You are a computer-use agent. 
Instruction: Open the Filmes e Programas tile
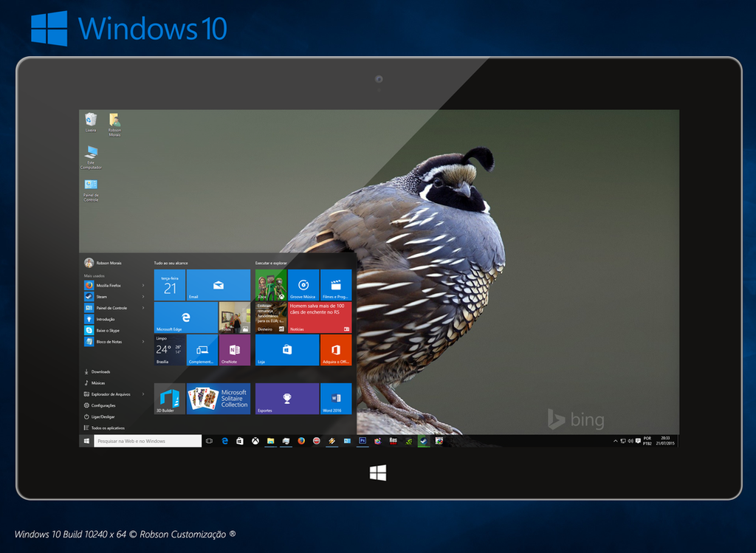click(336, 285)
